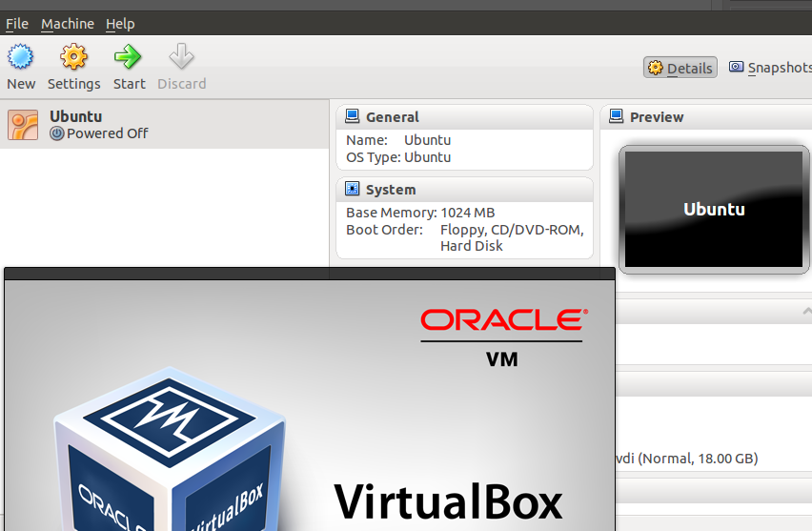Click the 'VM' text on splash screen
Viewport: 812px width, 531px height.
pyautogui.click(x=502, y=359)
